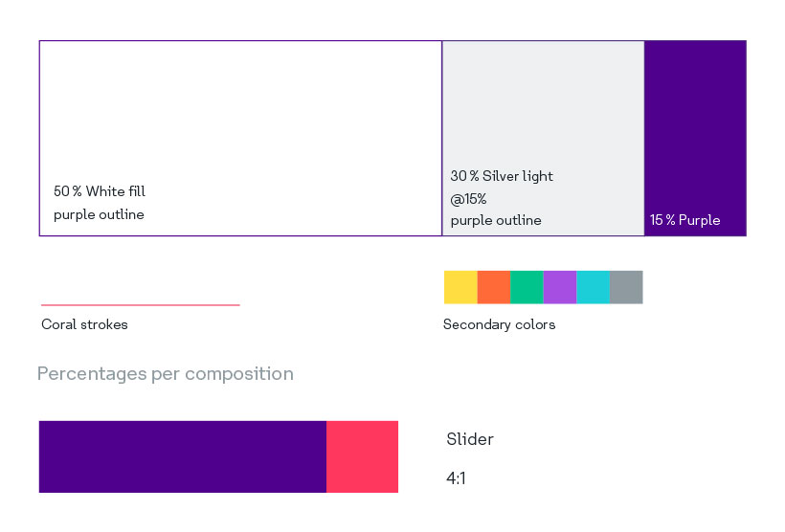Click the coral pink portion of the slider bar

coord(363,456)
